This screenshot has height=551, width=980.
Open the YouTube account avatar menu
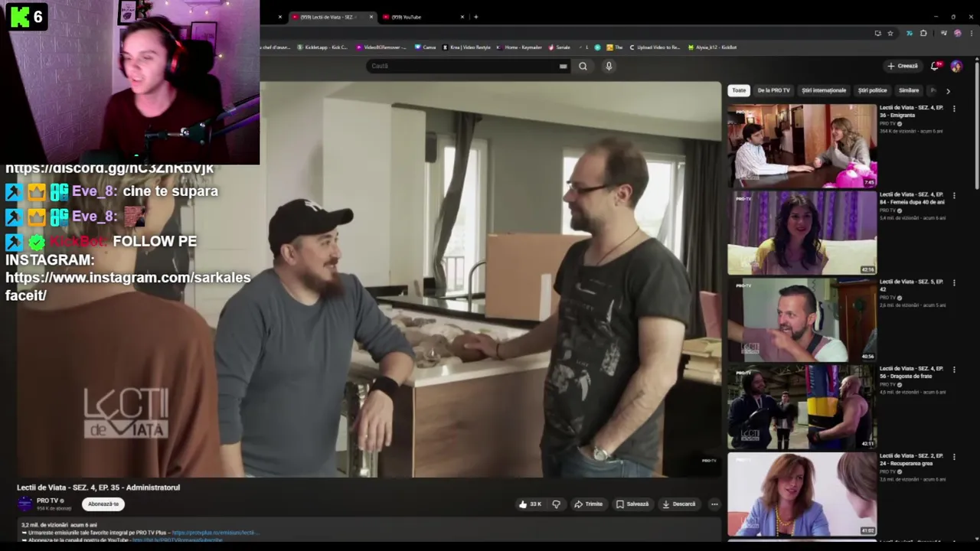[956, 66]
